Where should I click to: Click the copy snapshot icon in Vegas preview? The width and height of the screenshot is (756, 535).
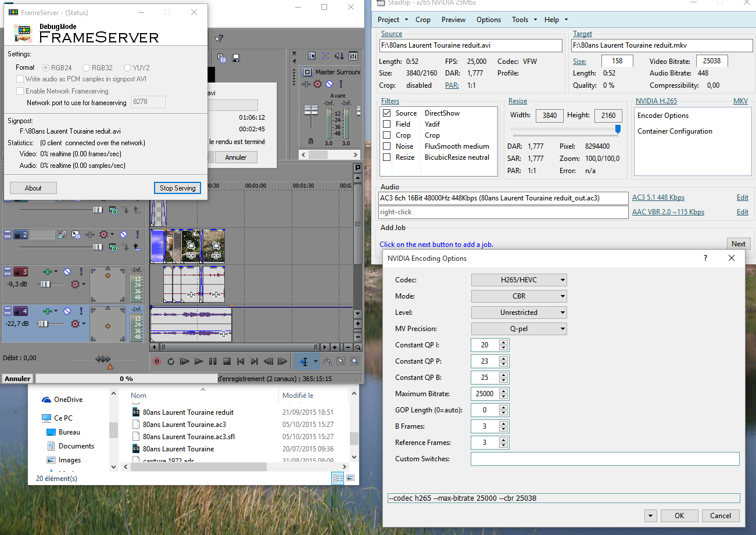(221, 58)
